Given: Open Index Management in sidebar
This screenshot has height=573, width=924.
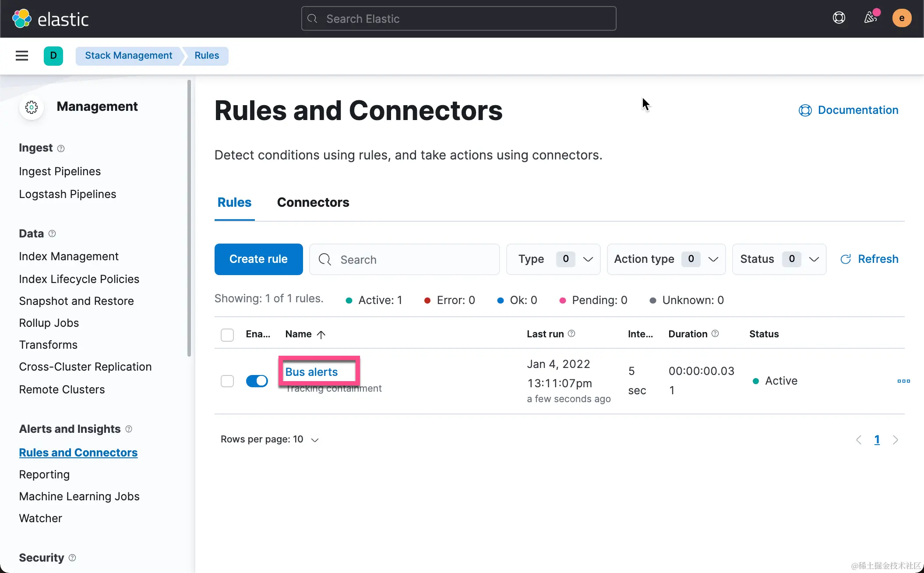Looking at the screenshot, I should [69, 256].
